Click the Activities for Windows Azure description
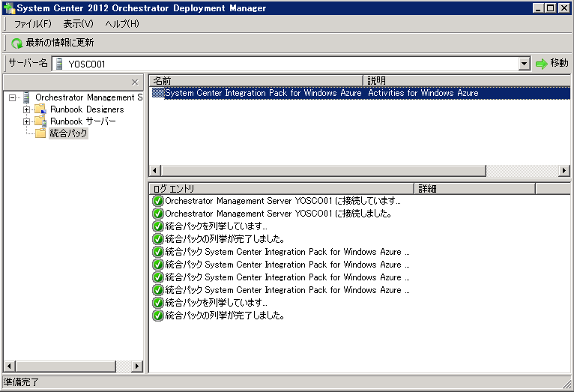Image resolution: width=574 pixels, height=392 pixels. (423, 93)
